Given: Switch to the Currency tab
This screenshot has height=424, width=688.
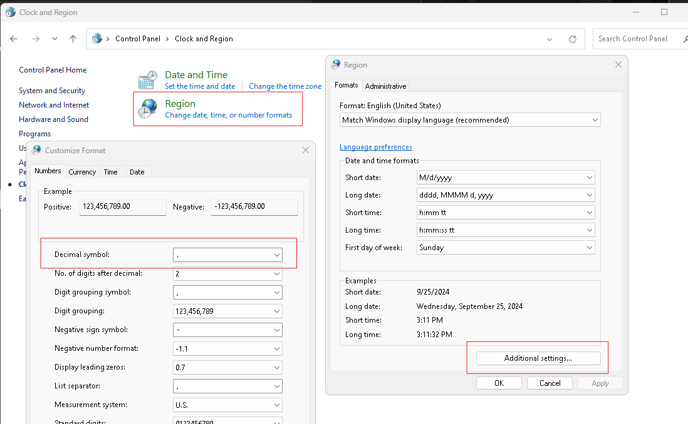Looking at the screenshot, I should [x=82, y=172].
